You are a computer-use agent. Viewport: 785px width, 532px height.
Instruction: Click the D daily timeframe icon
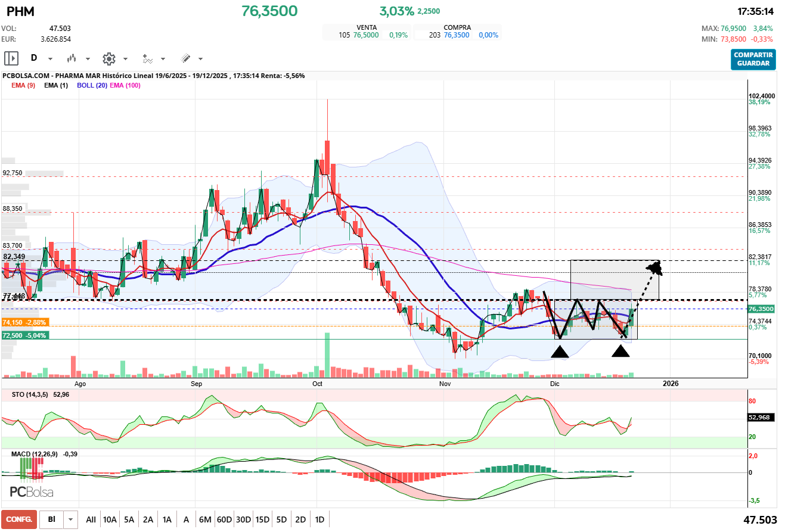click(x=34, y=58)
